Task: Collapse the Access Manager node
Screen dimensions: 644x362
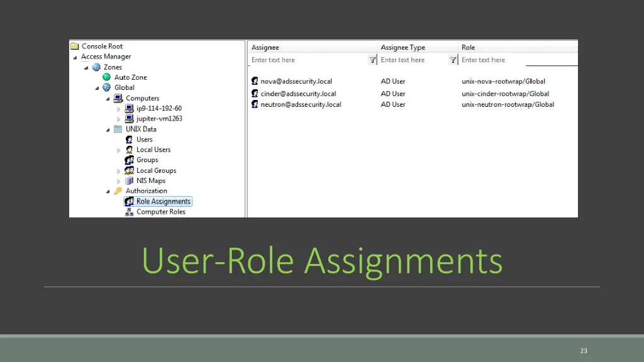Action: point(75,57)
